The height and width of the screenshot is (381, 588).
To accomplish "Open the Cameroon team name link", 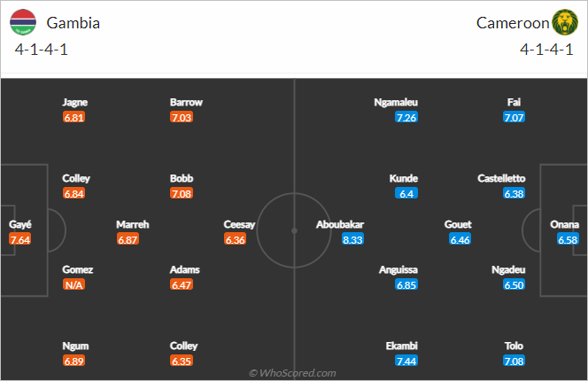I will tap(513, 23).
